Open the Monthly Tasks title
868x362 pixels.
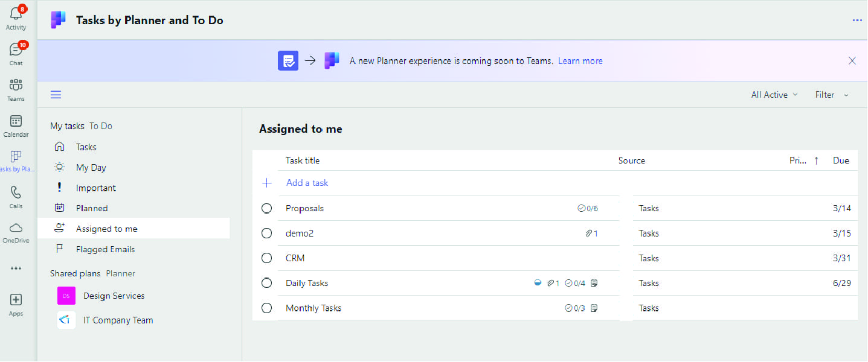(x=313, y=308)
